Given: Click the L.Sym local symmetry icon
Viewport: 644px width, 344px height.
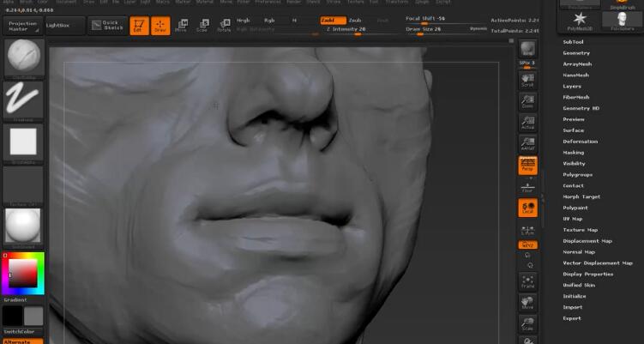Looking at the screenshot, I should pos(527,231).
